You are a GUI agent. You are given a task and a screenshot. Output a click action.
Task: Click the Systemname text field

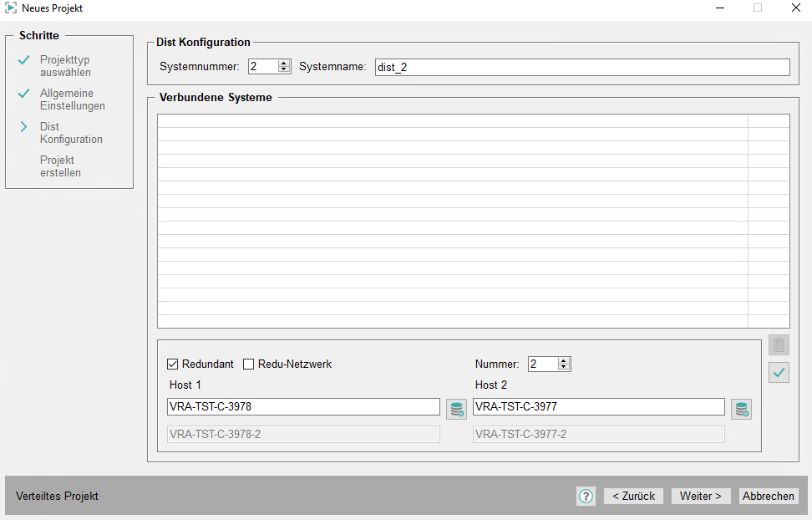(x=581, y=67)
